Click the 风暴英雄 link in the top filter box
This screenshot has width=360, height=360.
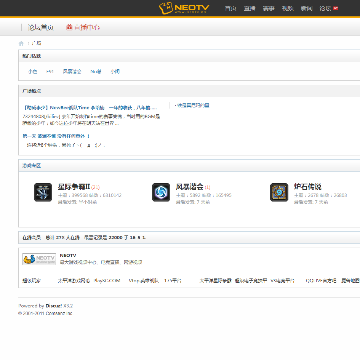(72, 71)
